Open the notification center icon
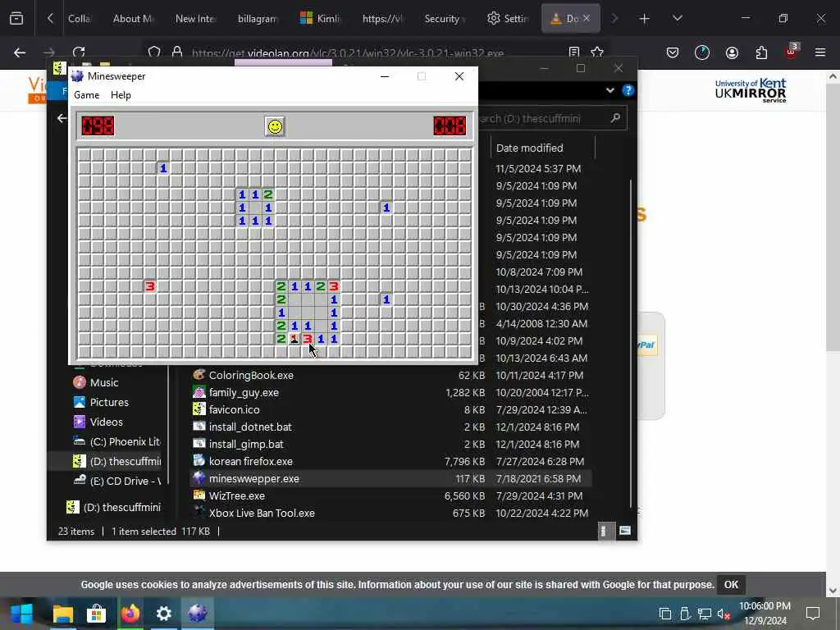Image resolution: width=840 pixels, height=630 pixels. pyautogui.click(x=813, y=614)
